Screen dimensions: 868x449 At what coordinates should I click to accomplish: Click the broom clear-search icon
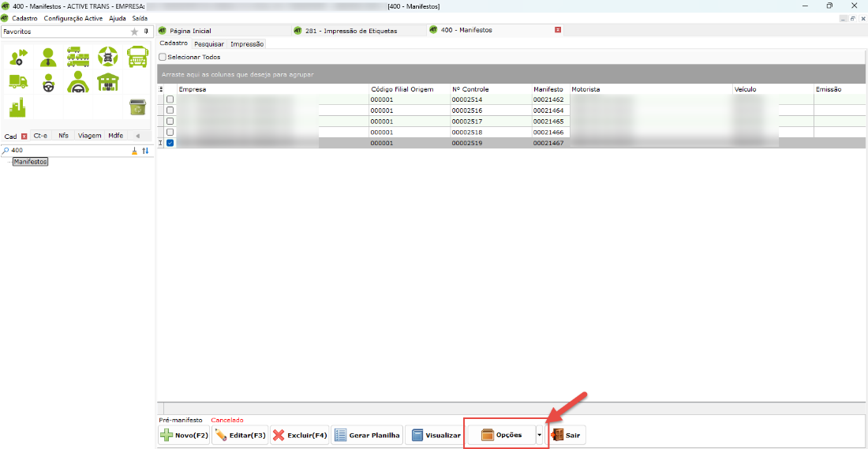[134, 151]
